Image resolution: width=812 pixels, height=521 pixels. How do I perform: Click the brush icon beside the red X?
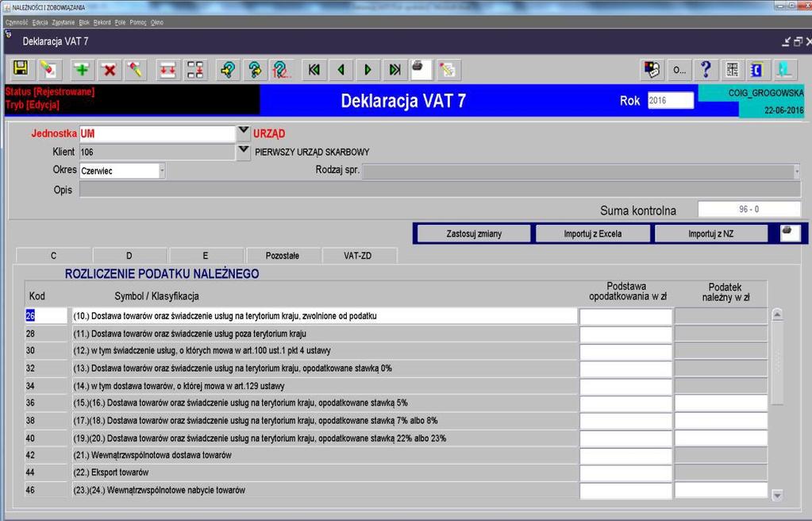(x=136, y=69)
